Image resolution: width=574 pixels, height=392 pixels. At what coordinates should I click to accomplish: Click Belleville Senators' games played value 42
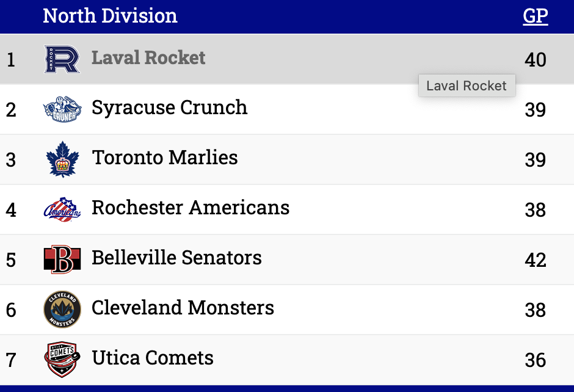535,260
